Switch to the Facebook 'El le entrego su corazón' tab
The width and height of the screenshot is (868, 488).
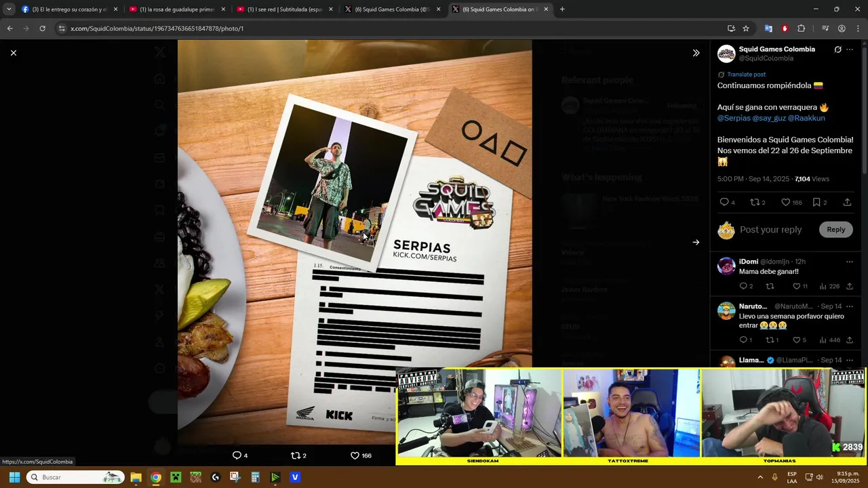click(x=69, y=9)
